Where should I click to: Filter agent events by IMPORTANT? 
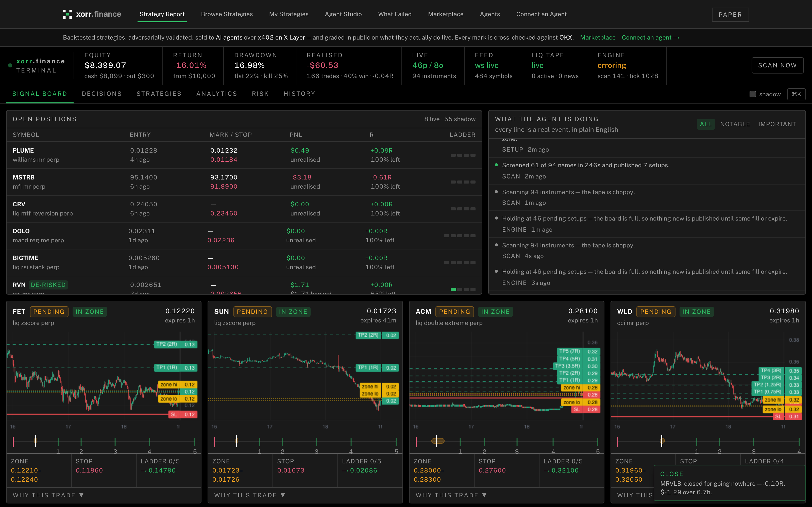click(777, 124)
